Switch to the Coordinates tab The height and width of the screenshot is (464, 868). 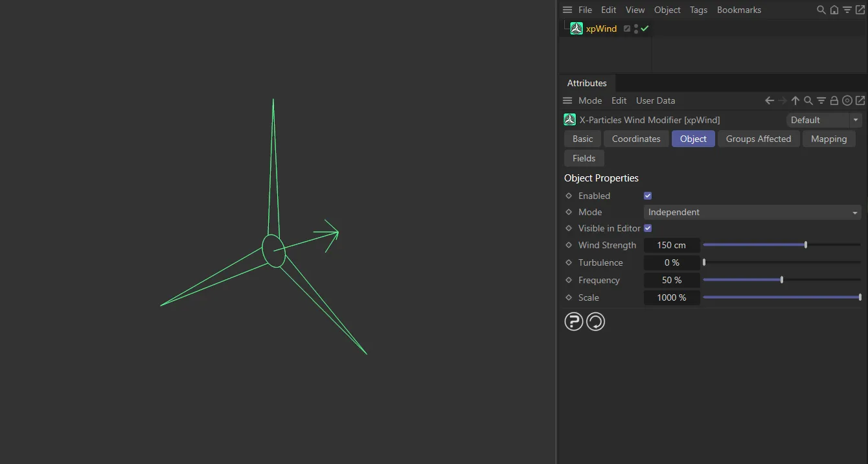pos(635,139)
